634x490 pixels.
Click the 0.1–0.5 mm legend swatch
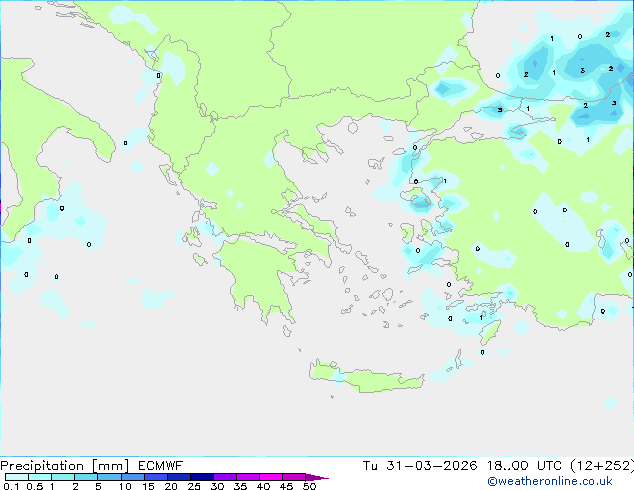(x=17, y=477)
